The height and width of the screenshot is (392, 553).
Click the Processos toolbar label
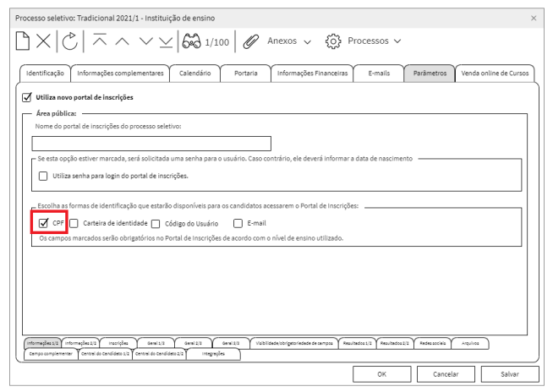(368, 41)
